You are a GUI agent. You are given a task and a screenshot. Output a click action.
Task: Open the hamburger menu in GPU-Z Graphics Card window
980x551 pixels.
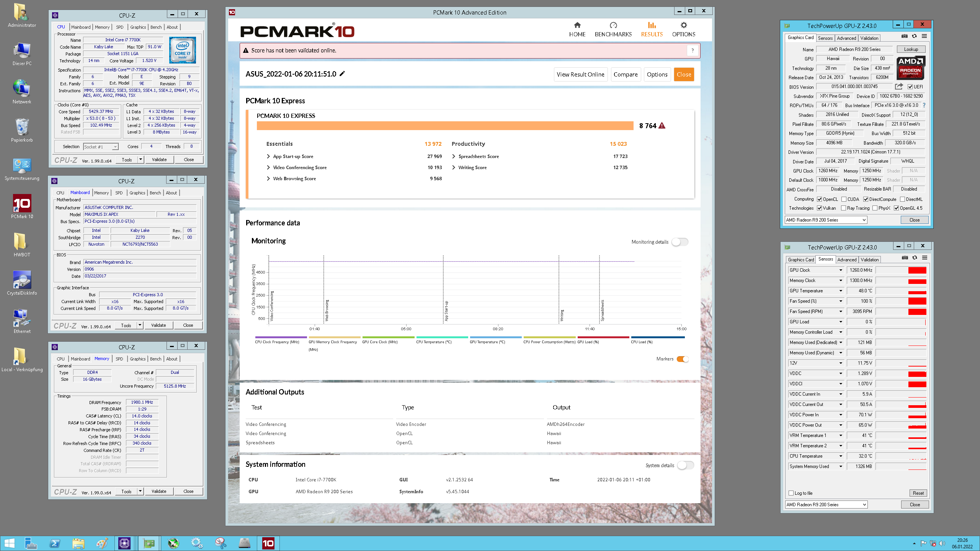click(924, 36)
